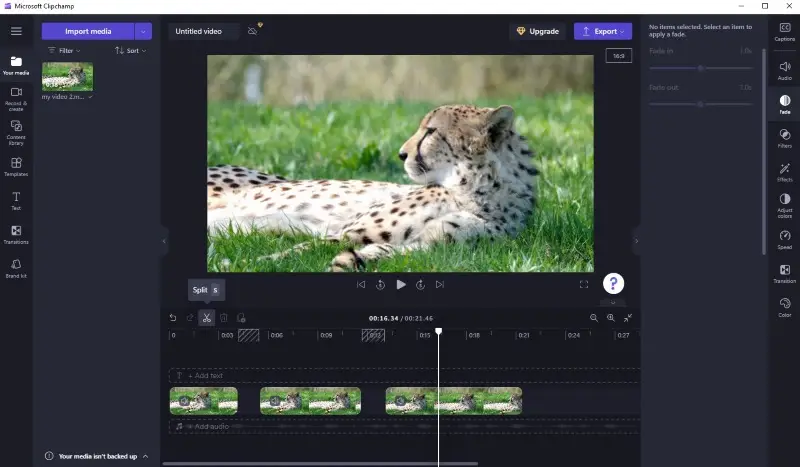
Task: Split clip with scissors tool
Action: 207,318
